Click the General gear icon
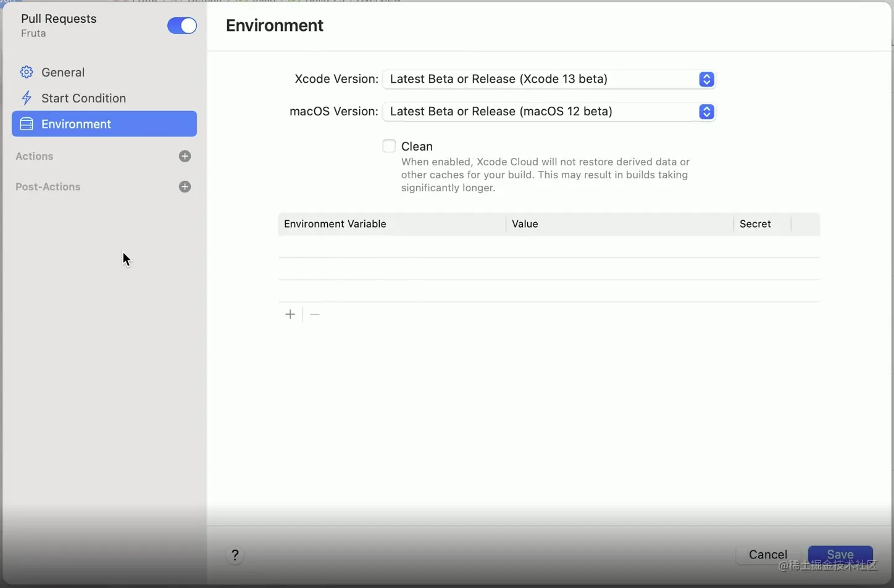This screenshot has height=588, width=894. [x=27, y=72]
